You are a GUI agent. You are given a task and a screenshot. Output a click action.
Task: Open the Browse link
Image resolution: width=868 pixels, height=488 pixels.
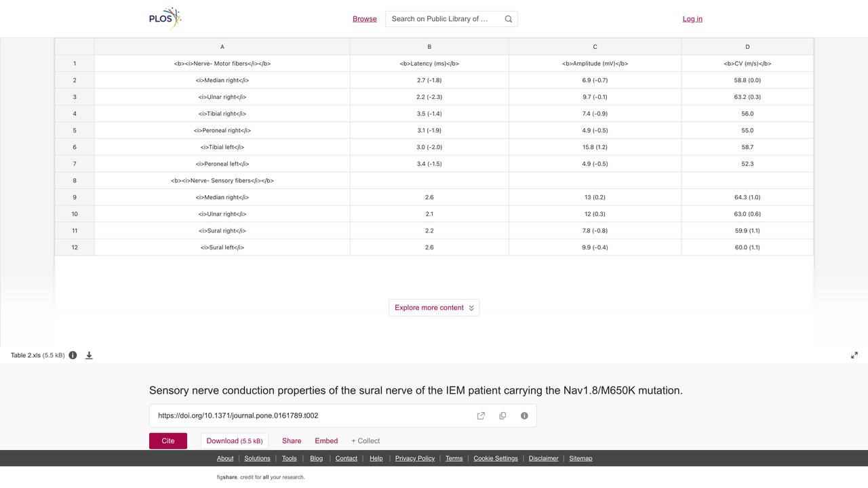click(365, 19)
